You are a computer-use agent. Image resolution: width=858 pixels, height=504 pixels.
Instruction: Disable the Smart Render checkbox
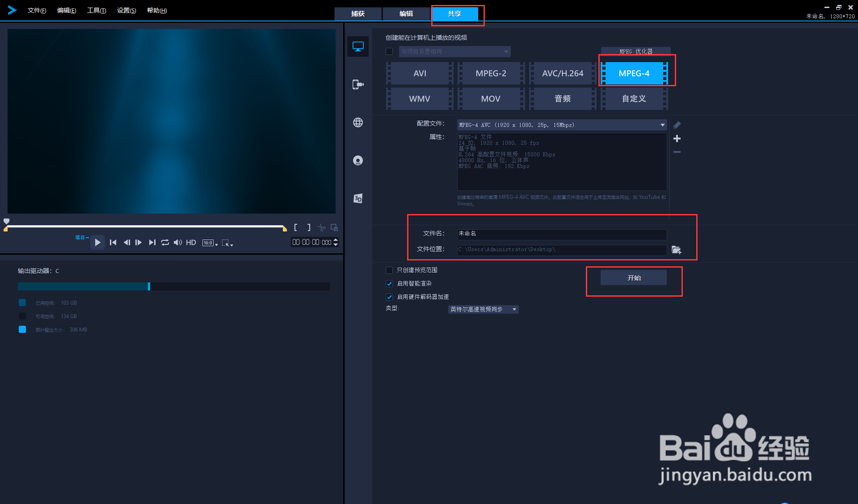[389, 284]
